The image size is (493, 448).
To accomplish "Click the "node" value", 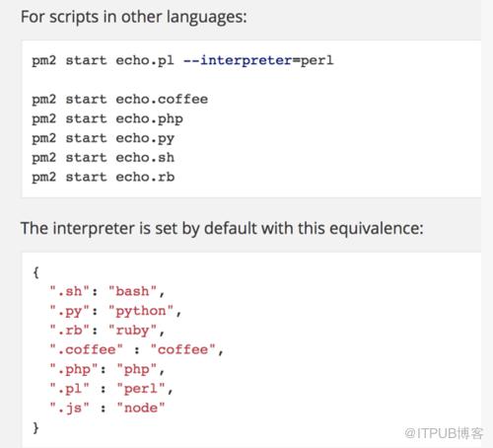I will 141,409.
